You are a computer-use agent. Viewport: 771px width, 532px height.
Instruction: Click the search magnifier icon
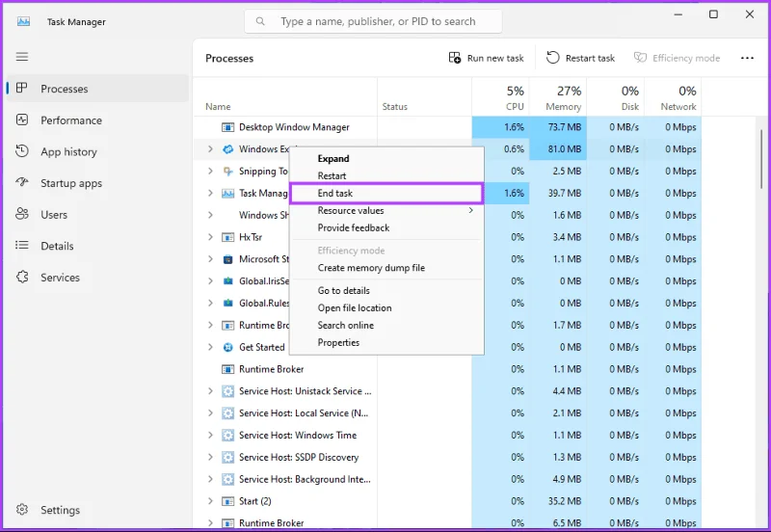(260, 21)
